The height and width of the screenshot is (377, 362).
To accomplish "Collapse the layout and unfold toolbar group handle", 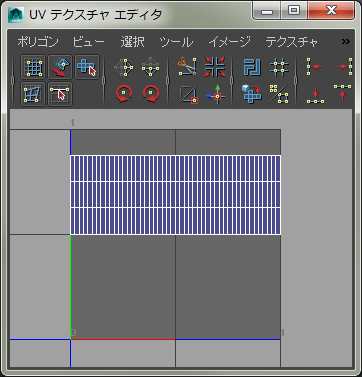I will (231, 80).
